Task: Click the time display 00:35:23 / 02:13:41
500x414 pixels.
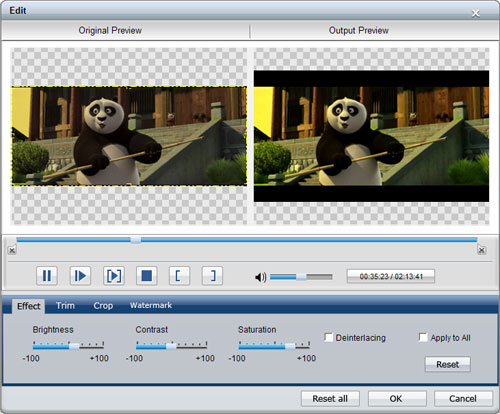Action: pos(391,277)
